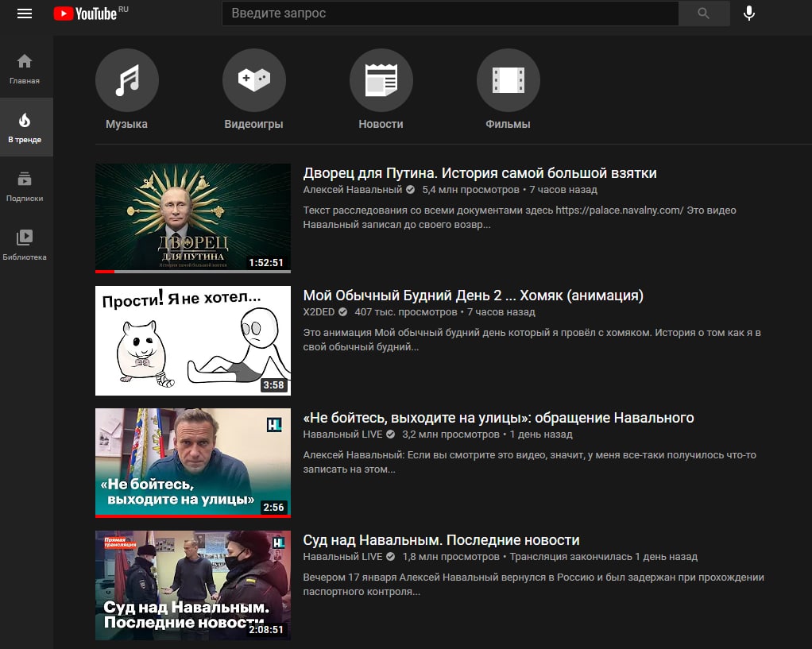This screenshot has height=649, width=812.
Task: Click the Новости label
Action: click(x=381, y=124)
